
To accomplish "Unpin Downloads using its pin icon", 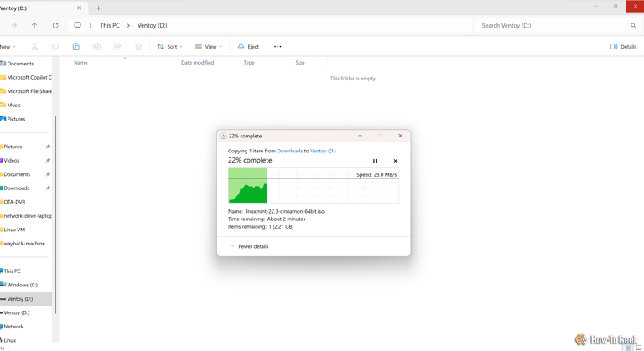I will click(x=48, y=188).
